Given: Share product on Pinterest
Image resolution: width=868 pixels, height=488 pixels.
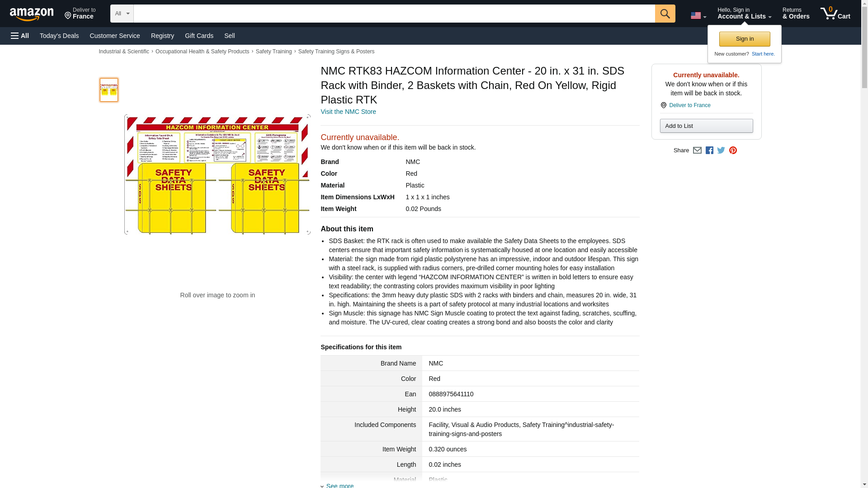Looking at the screenshot, I should click(733, 150).
